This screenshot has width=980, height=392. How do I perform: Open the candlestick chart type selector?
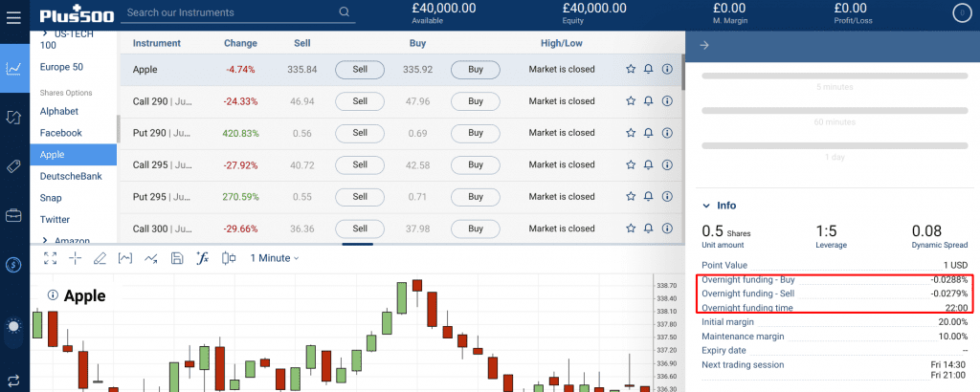228,258
